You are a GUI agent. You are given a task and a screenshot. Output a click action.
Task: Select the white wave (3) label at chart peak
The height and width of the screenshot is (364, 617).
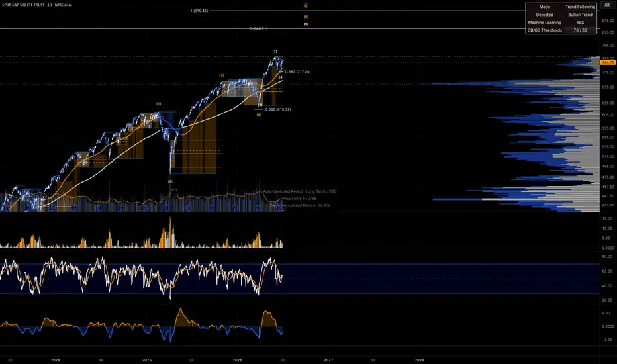pos(275,52)
